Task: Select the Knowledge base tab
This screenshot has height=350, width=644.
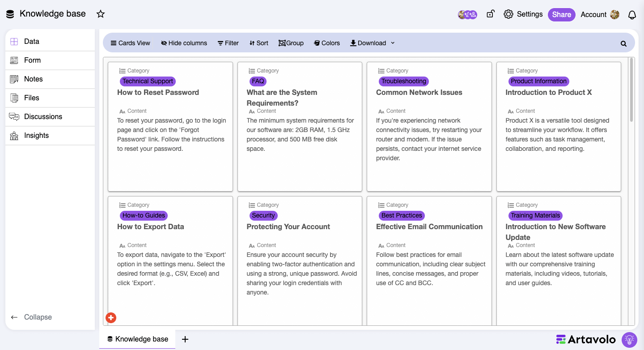Action: tap(137, 339)
